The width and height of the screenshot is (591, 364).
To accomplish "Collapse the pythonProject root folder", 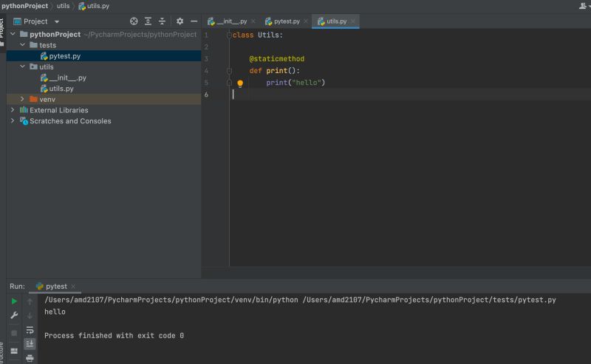I will pyautogui.click(x=13, y=34).
